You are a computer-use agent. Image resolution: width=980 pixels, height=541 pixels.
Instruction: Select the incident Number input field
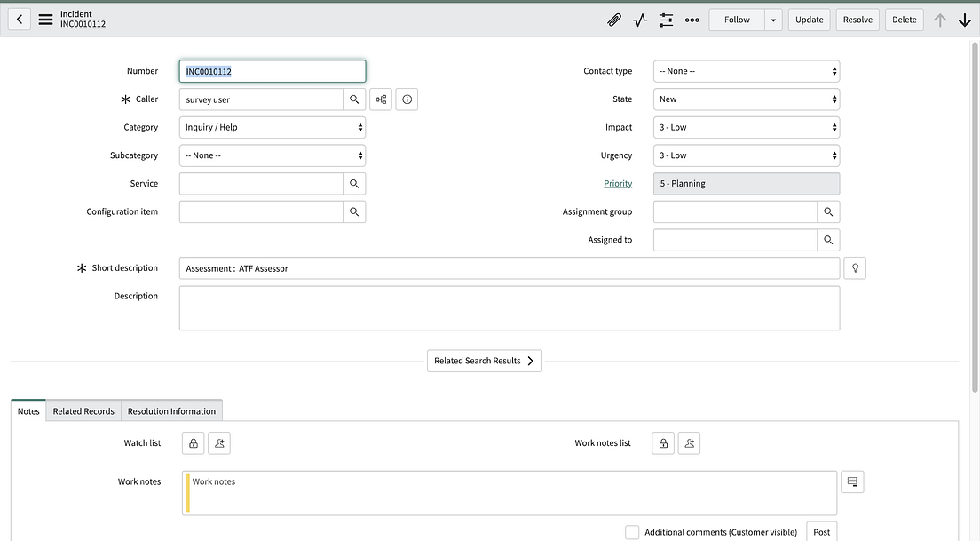click(272, 70)
